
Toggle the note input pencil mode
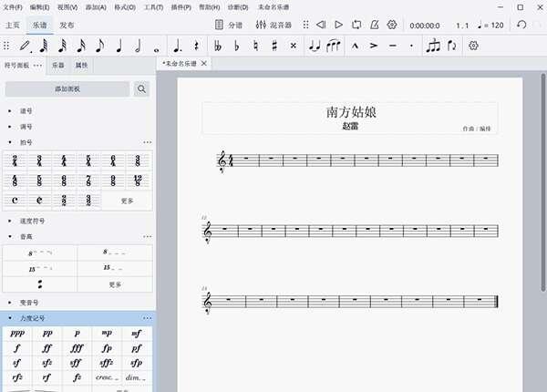[x=24, y=45]
